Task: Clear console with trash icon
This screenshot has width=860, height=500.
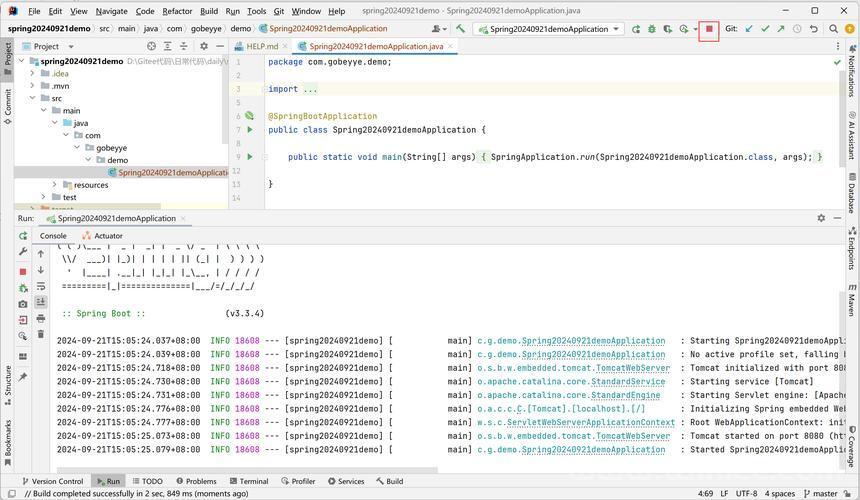Action: [x=41, y=334]
